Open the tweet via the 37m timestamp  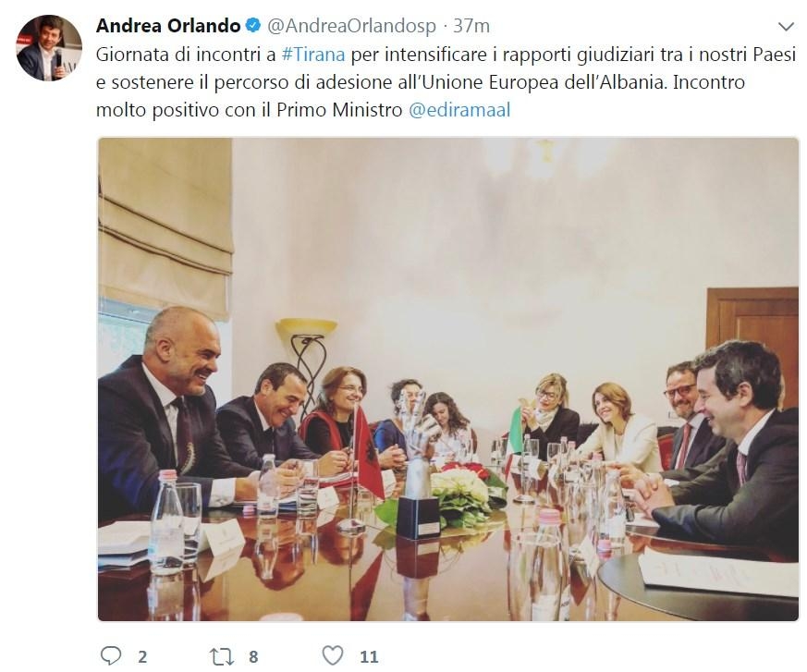[x=471, y=25]
